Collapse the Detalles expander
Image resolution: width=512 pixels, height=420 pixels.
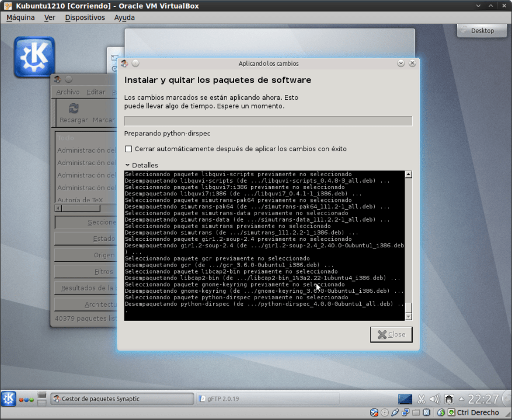coord(128,165)
